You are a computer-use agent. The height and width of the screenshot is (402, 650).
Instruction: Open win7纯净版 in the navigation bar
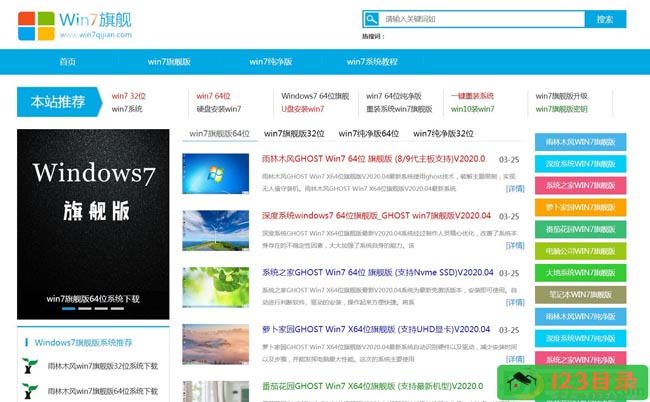[271, 62]
